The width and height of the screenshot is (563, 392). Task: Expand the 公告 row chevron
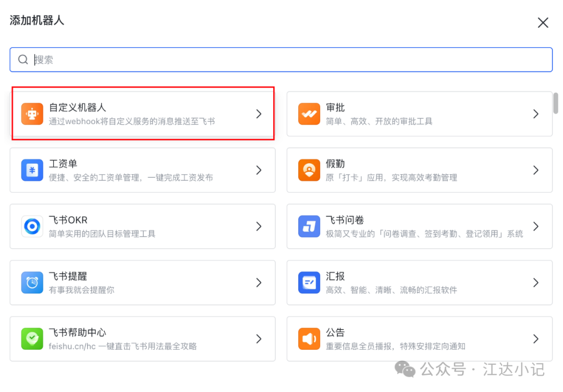[536, 339]
